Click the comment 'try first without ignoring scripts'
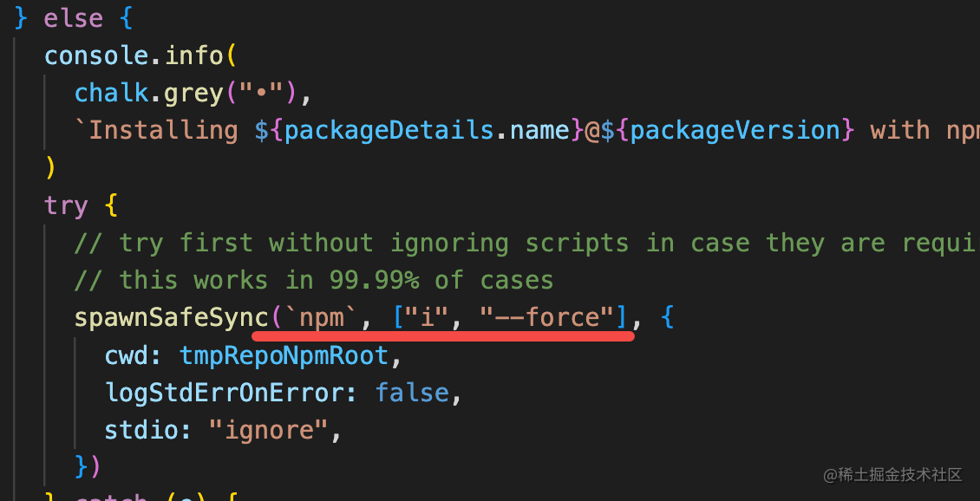This screenshot has width=980, height=501. [527, 243]
